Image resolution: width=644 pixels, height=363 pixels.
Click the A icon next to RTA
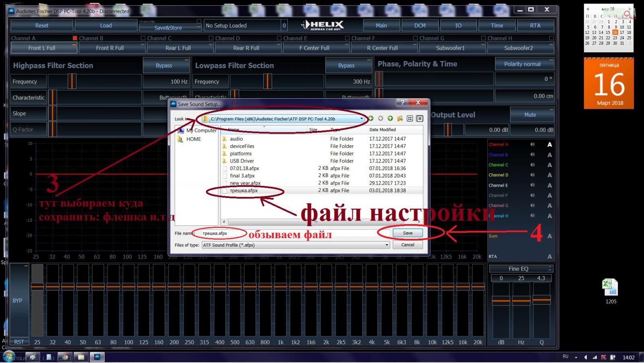550,257
